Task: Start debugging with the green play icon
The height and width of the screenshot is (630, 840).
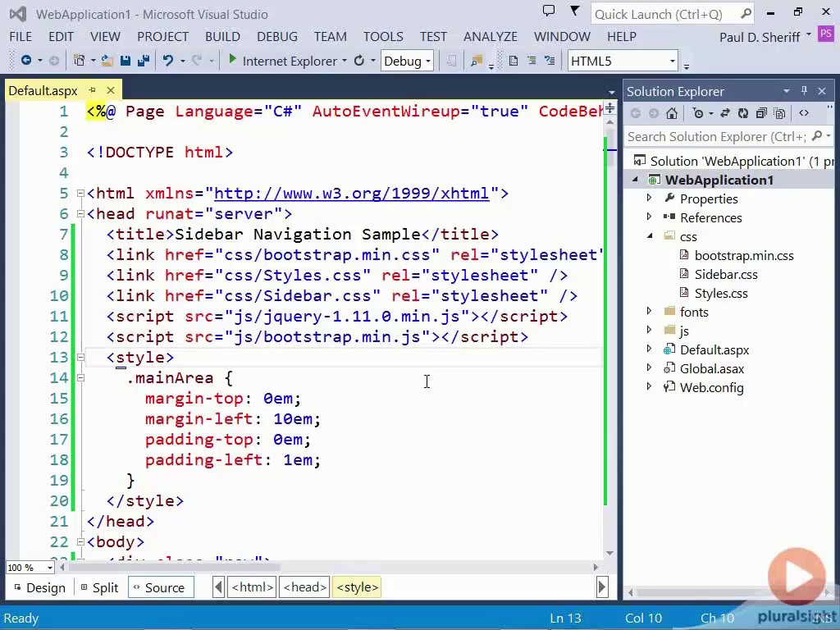Action: (232, 59)
